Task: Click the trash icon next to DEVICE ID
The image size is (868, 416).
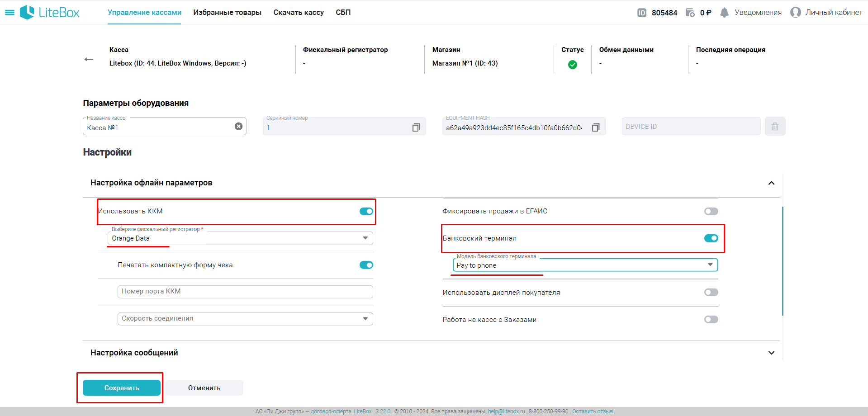Action: [x=775, y=126]
